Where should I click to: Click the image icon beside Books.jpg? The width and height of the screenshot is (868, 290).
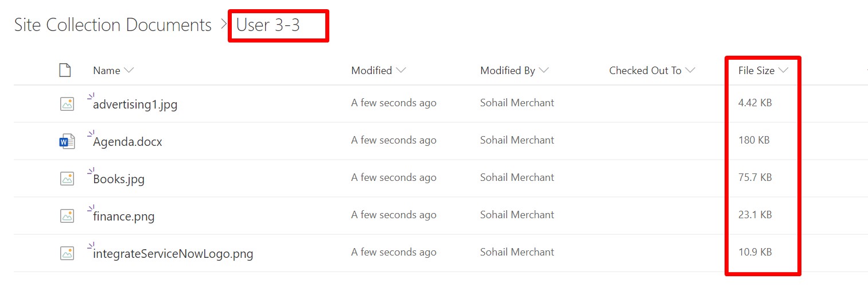pos(67,179)
